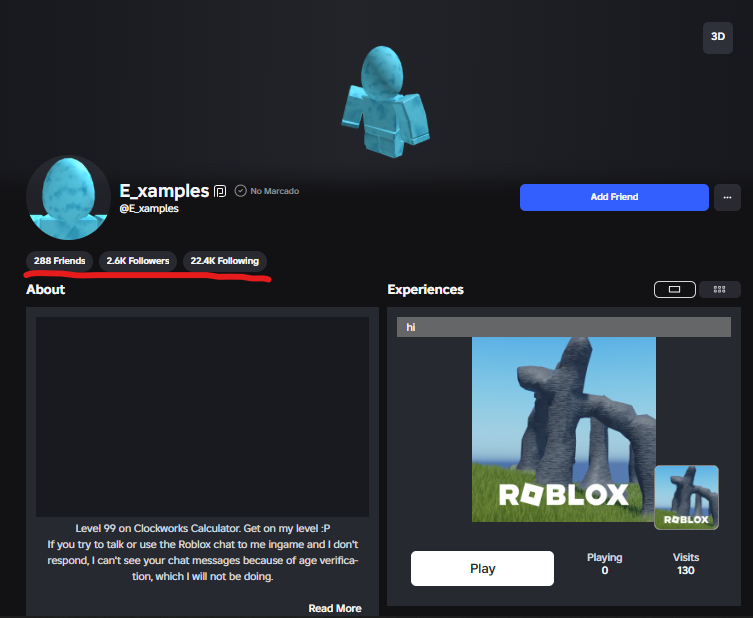The width and height of the screenshot is (753, 618).
Task: Click the About section heading
Action: (46, 290)
